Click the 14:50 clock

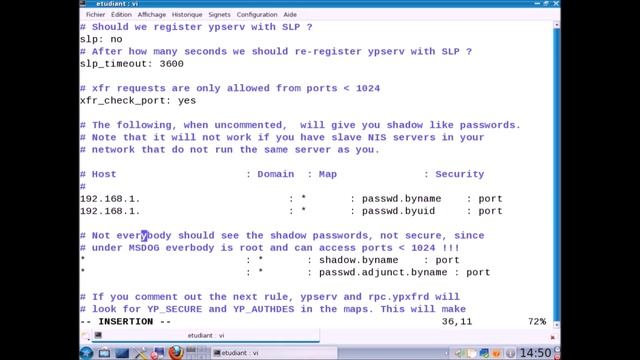coord(535,353)
